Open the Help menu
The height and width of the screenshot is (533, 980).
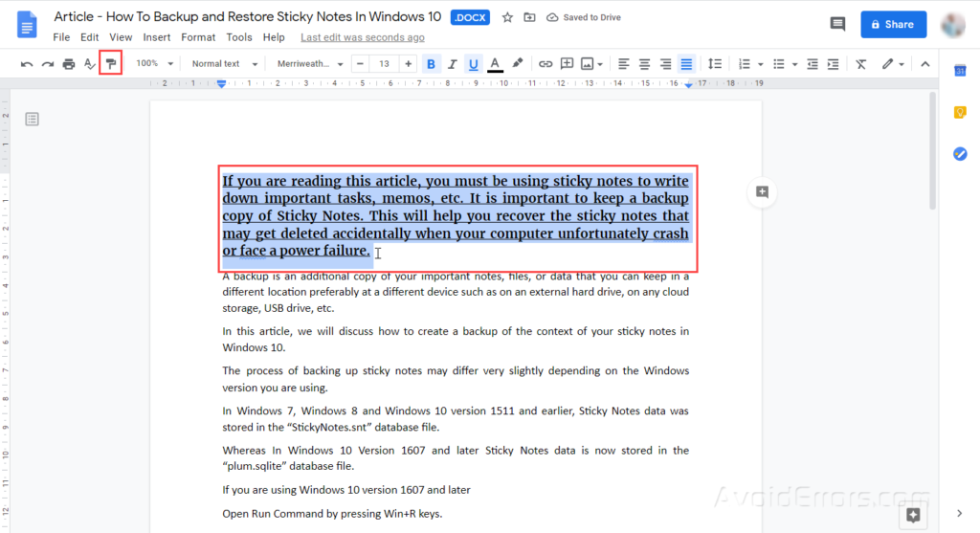[x=274, y=37]
